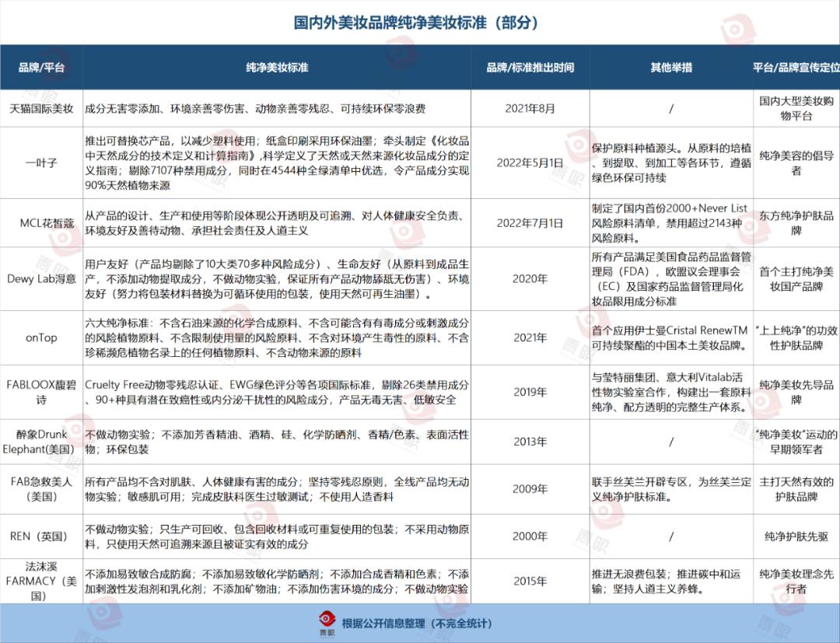Click the date cell 2022年7月1日

[x=530, y=222]
